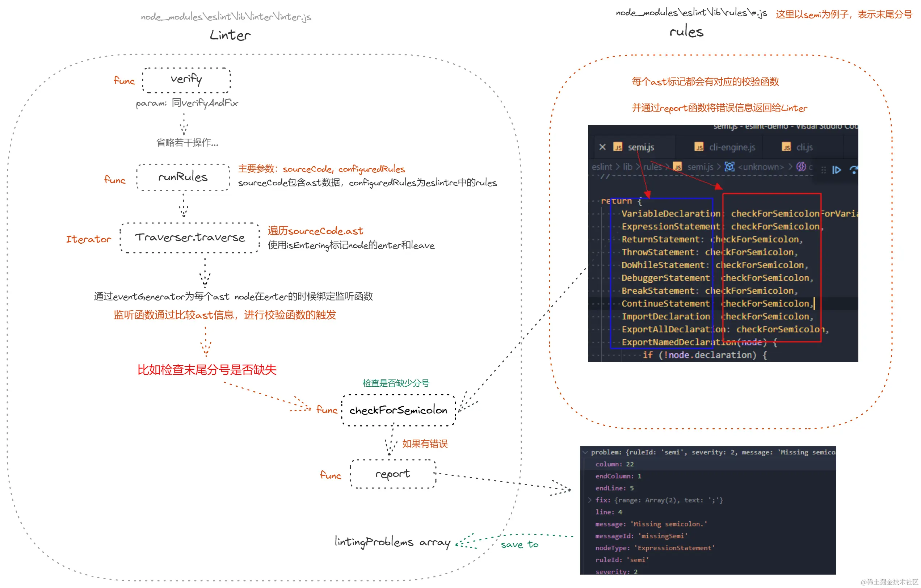Open the rules folder in breadcrumb
Screen dimensions: 921x588
coord(652,167)
